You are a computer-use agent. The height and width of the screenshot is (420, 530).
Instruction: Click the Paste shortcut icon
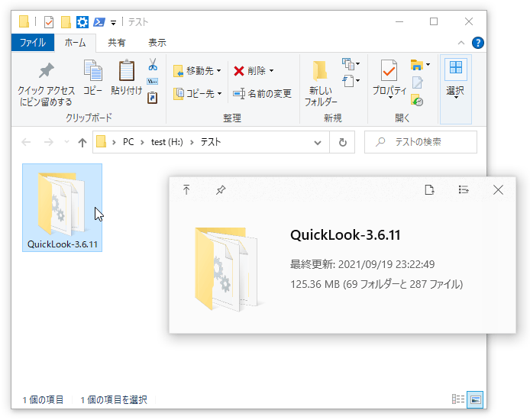click(x=153, y=98)
